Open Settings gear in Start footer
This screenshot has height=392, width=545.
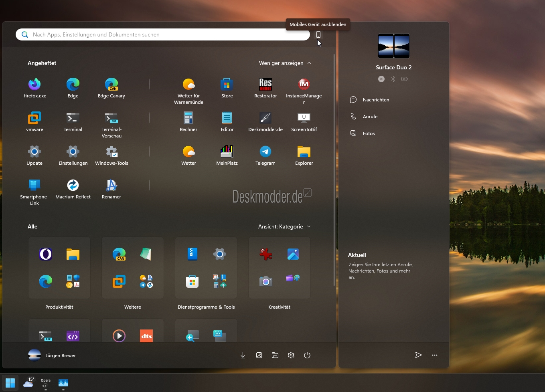tap(291, 355)
